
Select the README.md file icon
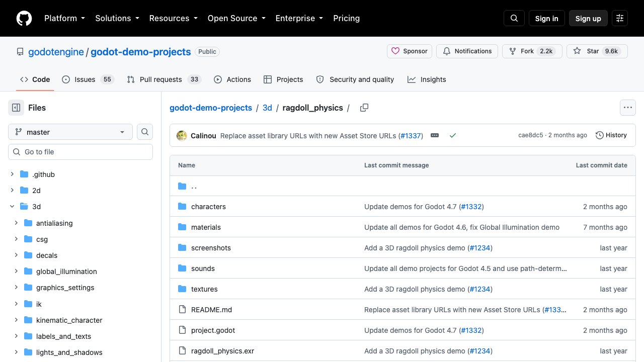click(182, 310)
